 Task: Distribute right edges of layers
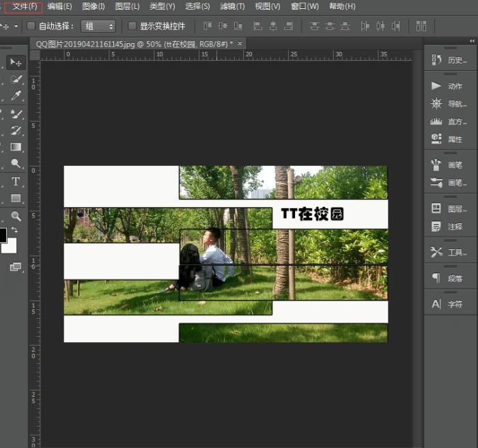pyautogui.click(x=395, y=26)
